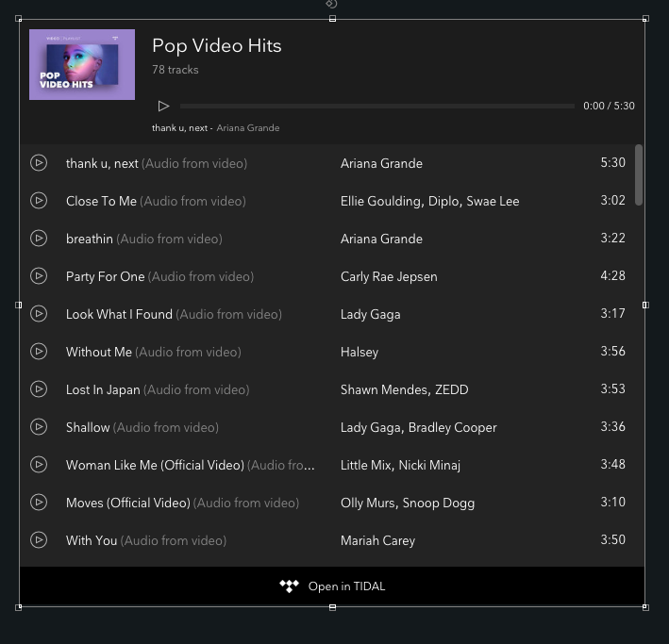669x644 pixels.
Task: Click artist Carly Rae Jepsen
Action: coord(389,276)
